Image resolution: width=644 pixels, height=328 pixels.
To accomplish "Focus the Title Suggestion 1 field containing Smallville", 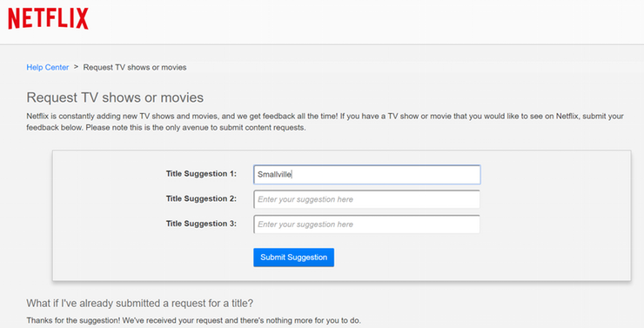I will coord(366,175).
